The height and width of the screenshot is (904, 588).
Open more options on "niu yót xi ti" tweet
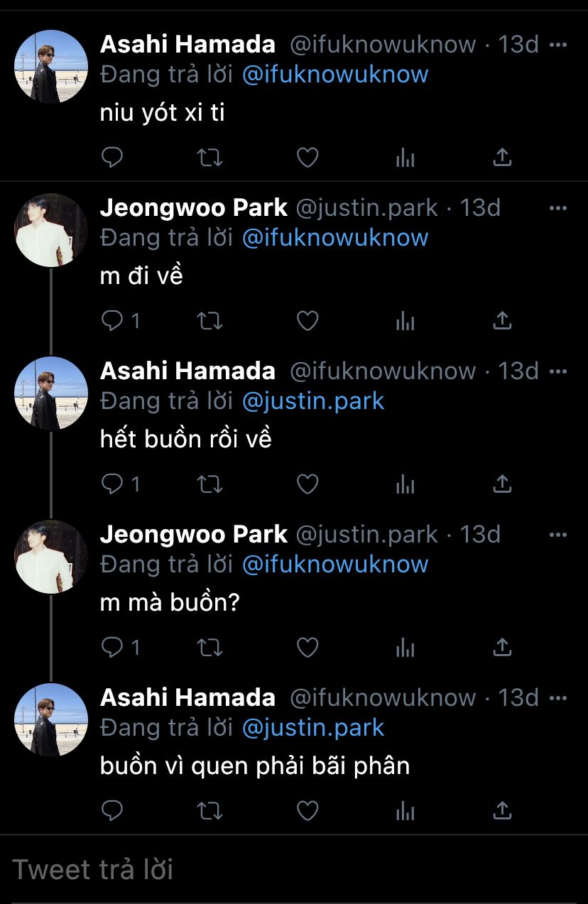point(559,45)
